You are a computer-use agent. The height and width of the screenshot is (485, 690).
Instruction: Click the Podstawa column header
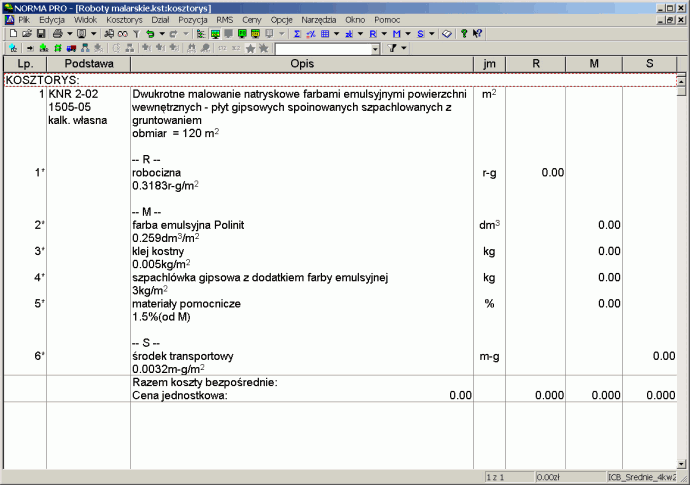pyautogui.click(x=88, y=64)
